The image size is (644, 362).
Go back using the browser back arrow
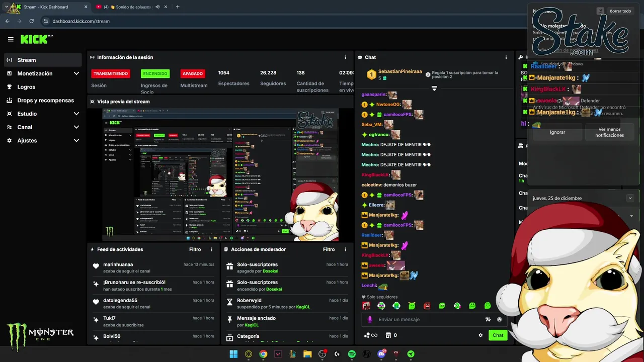tap(8, 21)
